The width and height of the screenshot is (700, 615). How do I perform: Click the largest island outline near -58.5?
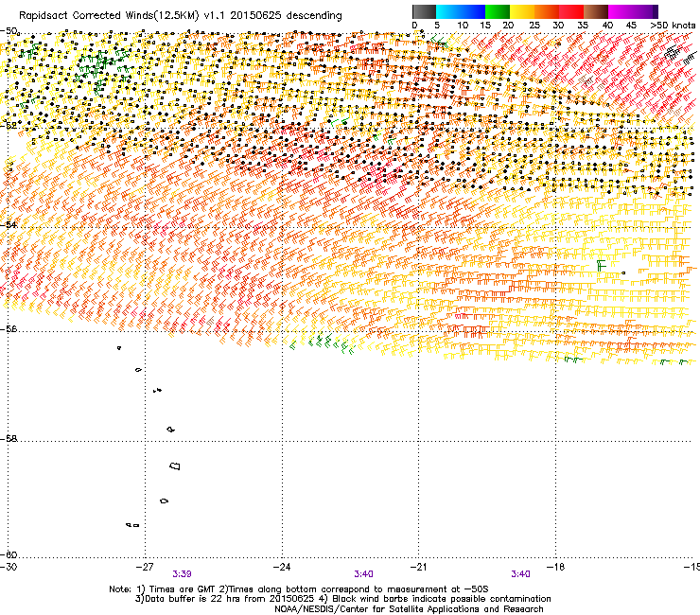[x=175, y=466]
